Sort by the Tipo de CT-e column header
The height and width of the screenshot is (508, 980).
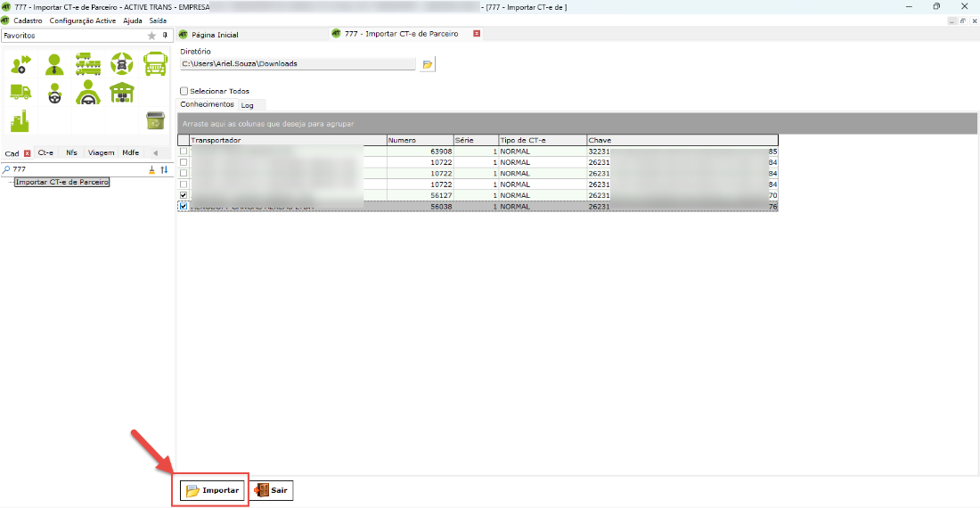tap(543, 140)
